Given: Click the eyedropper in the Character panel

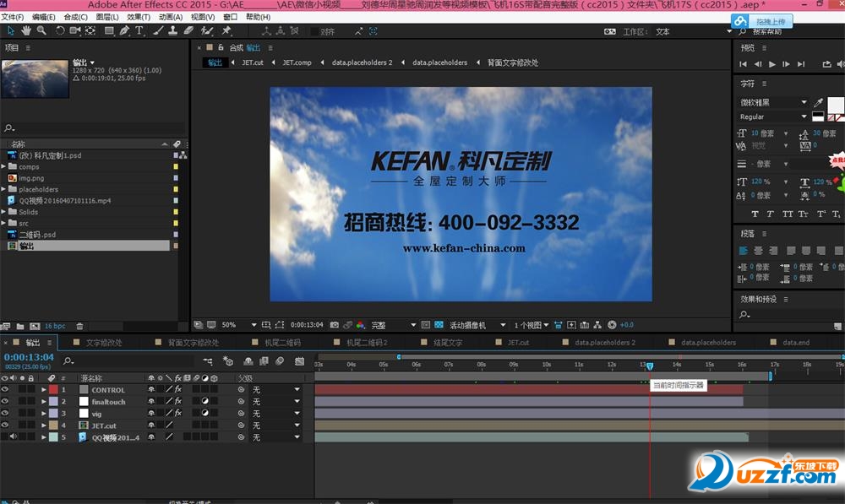Looking at the screenshot, I should coord(818,102).
